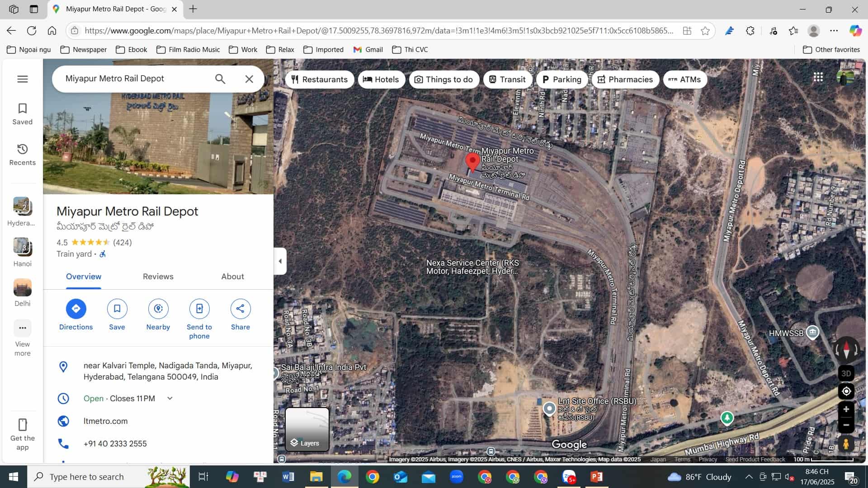Viewport: 868px width, 488px height.
Task: Click the Nexa Service Center map label
Action: [x=472, y=267]
